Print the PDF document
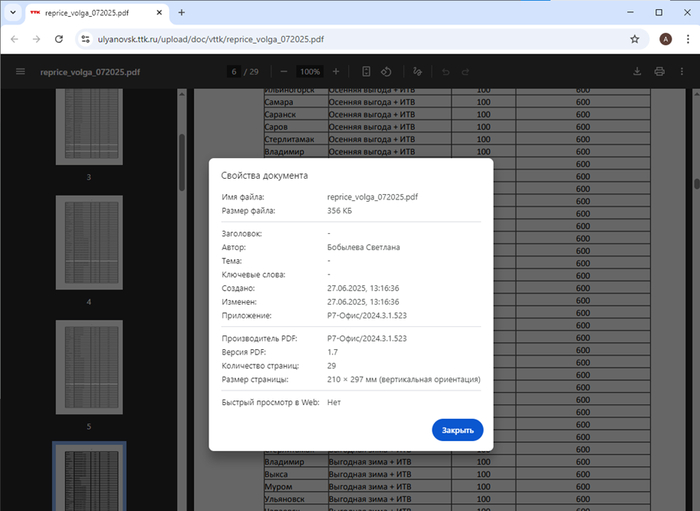 [659, 72]
